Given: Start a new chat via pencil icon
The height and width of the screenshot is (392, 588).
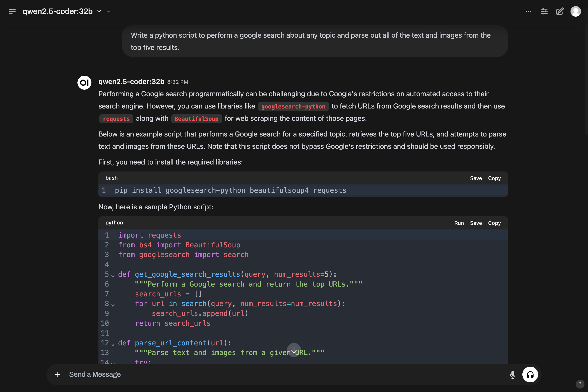Looking at the screenshot, I should 560,11.
